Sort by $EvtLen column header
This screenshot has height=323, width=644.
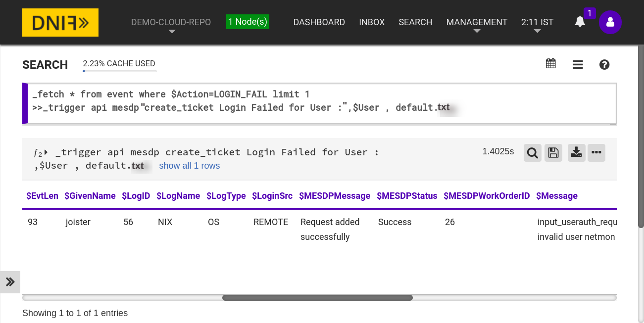click(43, 196)
